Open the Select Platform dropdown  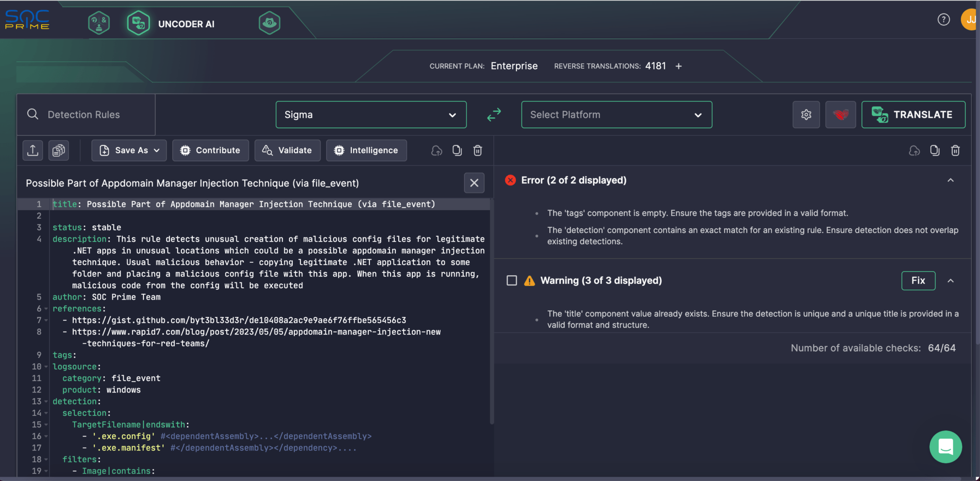pyautogui.click(x=616, y=115)
